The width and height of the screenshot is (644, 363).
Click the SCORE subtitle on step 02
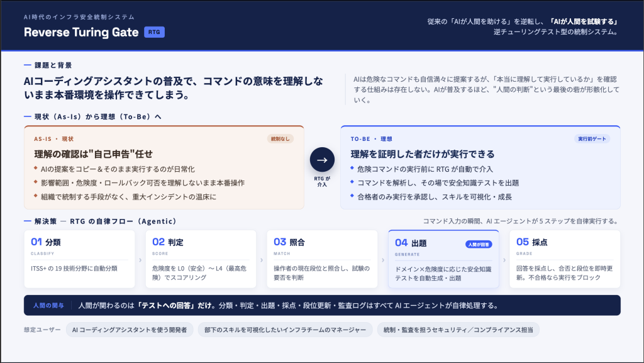click(160, 254)
